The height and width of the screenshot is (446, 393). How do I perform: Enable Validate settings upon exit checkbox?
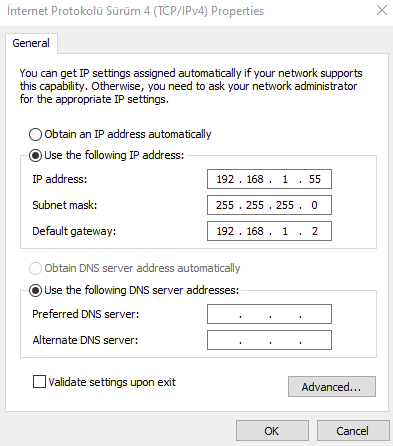(39, 382)
